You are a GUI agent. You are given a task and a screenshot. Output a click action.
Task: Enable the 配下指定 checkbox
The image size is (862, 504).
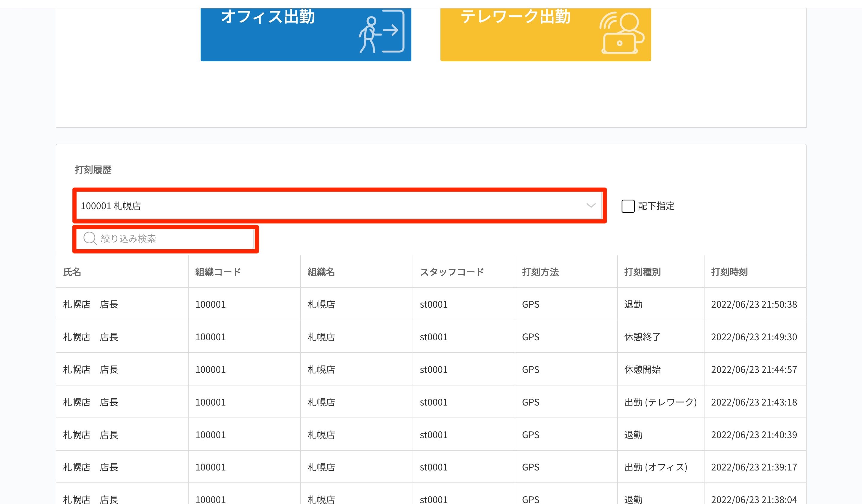coord(628,206)
